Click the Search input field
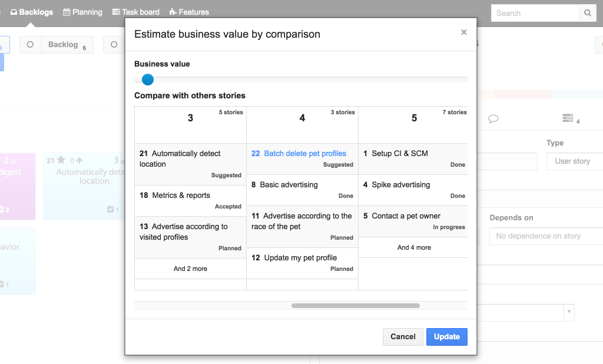 [535, 13]
